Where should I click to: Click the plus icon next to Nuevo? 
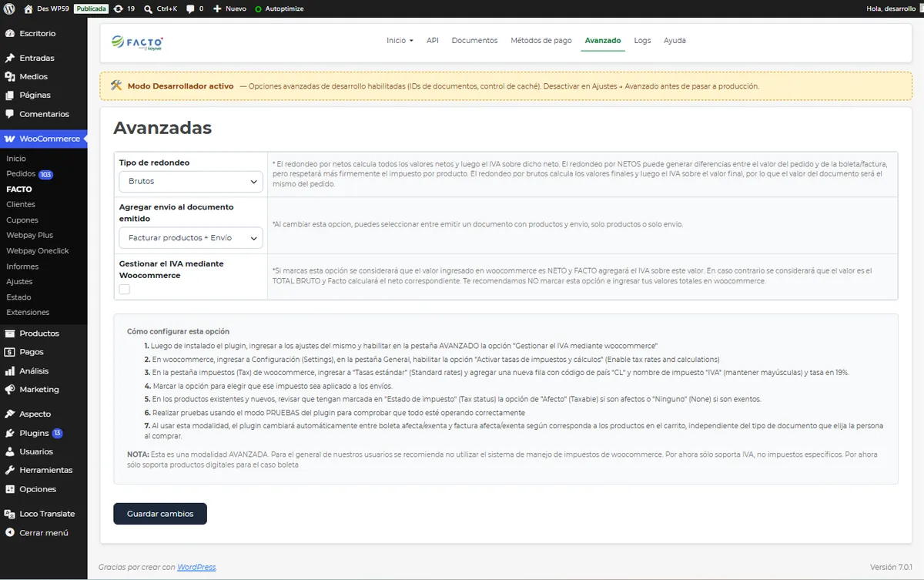pyautogui.click(x=217, y=8)
